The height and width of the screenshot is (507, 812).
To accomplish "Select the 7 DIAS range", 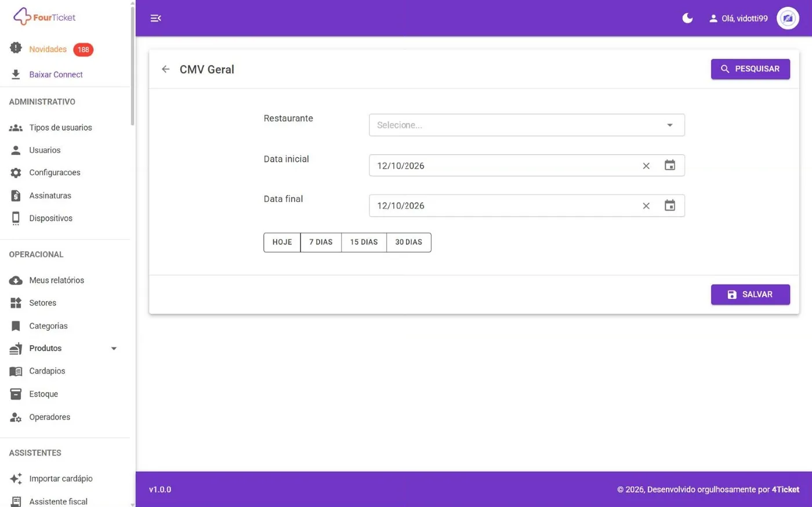I will pos(321,242).
